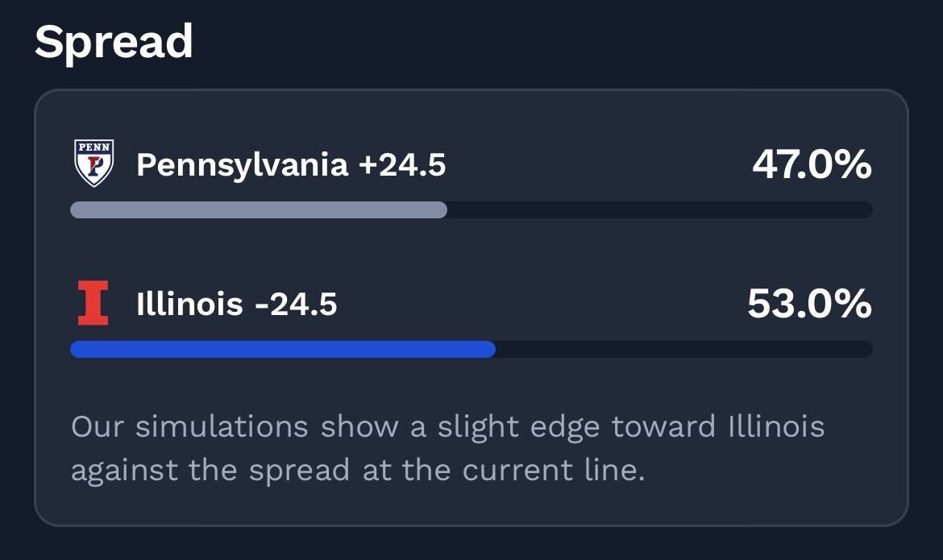Image resolution: width=943 pixels, height=560 pixels.
Task: Click the Penn shield logo
Action: click(x=93, y=164)
